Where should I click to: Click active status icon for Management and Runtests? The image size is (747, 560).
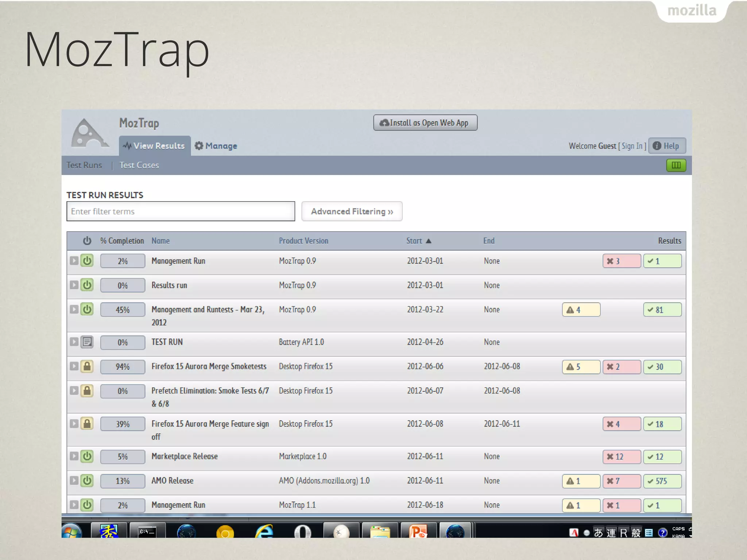point(87,309)
